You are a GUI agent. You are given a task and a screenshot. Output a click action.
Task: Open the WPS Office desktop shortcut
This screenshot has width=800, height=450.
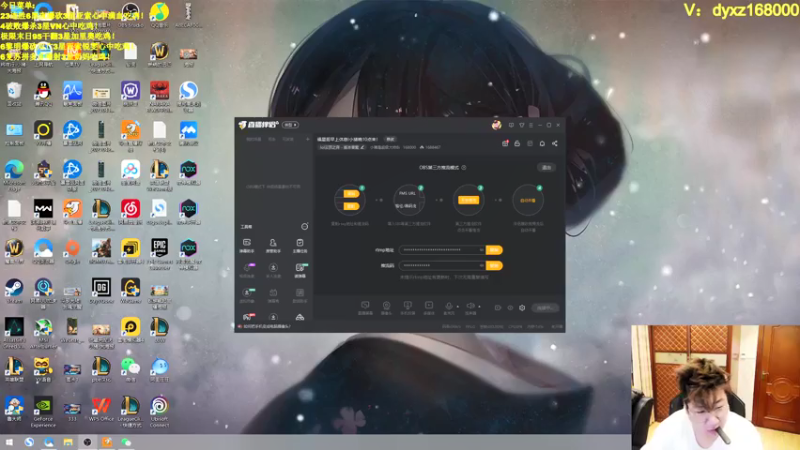pyautogui.click(x=101, y=410)
